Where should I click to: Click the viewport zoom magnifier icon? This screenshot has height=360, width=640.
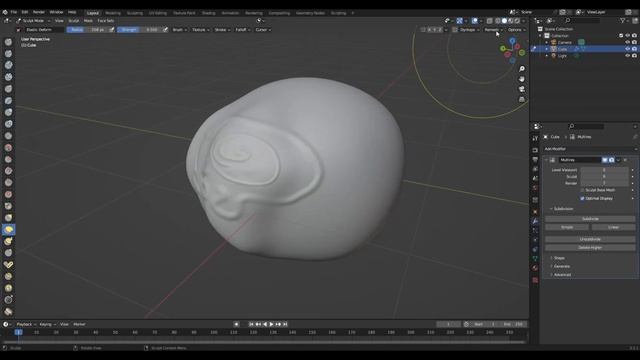pos(522,69)
